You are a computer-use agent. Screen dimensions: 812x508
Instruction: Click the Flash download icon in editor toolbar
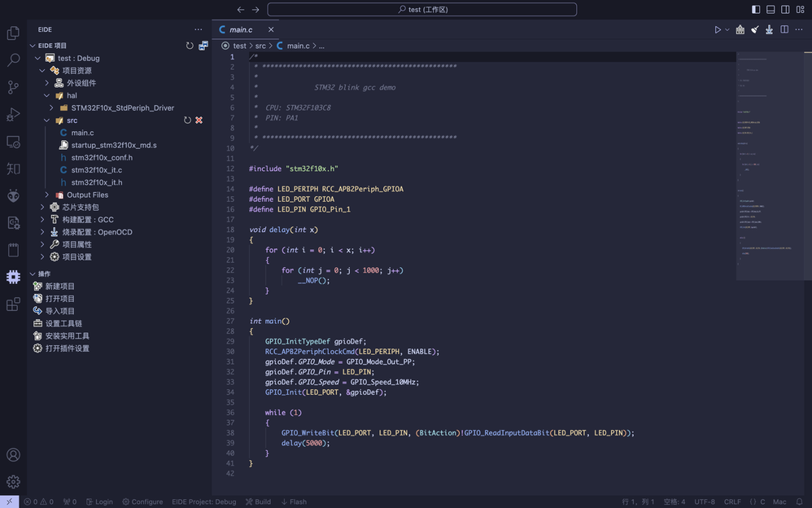click(x=770, y=29)
